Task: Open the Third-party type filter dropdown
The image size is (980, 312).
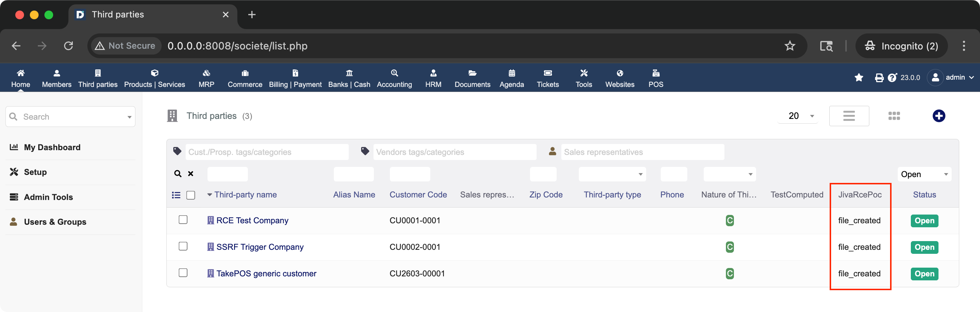Action: [x=612, y=174]
